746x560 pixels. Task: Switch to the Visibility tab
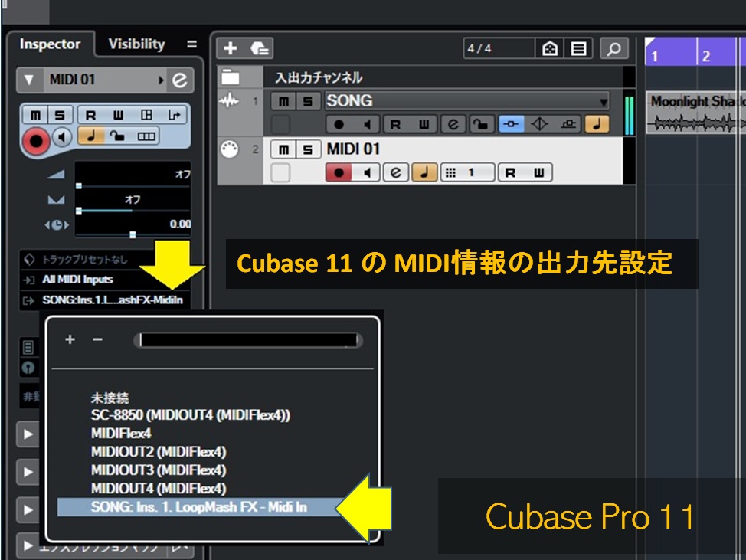(x=136, y=44)
